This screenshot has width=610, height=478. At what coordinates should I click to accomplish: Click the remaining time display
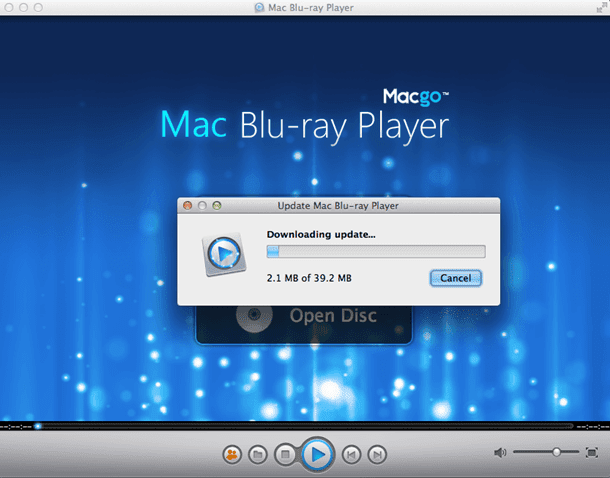[x=593, y=427]
